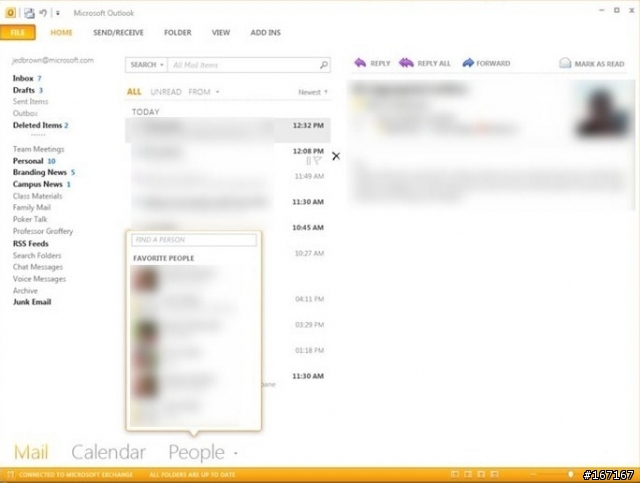
Task: Open the dot menu beside People
Action: 236,452
